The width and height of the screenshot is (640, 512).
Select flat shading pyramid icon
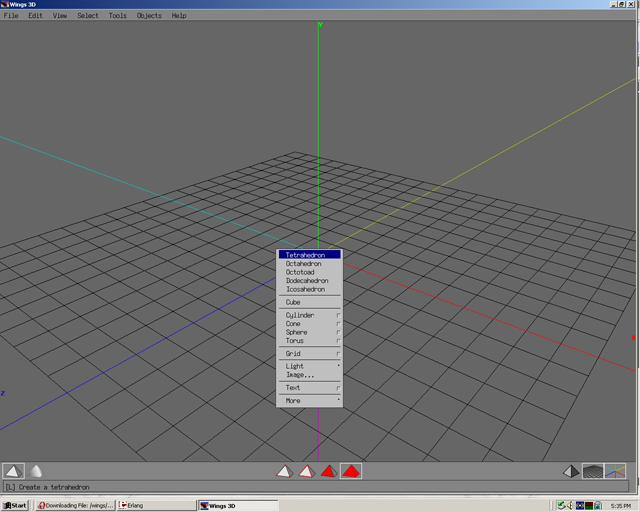13,471
